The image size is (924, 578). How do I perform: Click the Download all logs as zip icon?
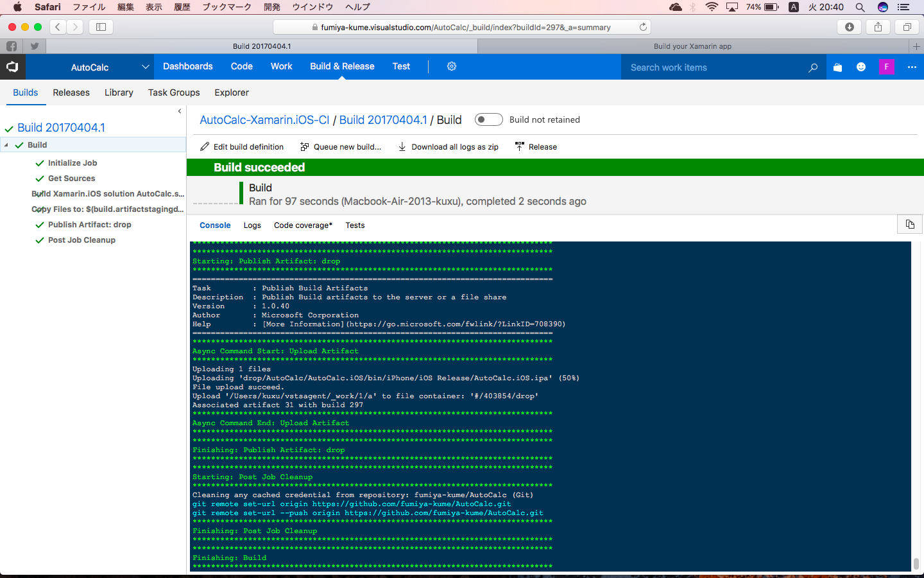click(402, 146)
